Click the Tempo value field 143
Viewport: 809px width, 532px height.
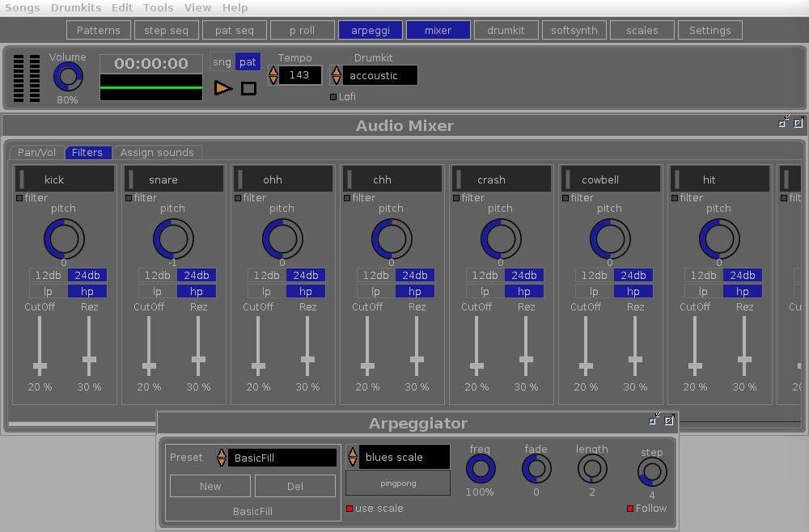300,75
